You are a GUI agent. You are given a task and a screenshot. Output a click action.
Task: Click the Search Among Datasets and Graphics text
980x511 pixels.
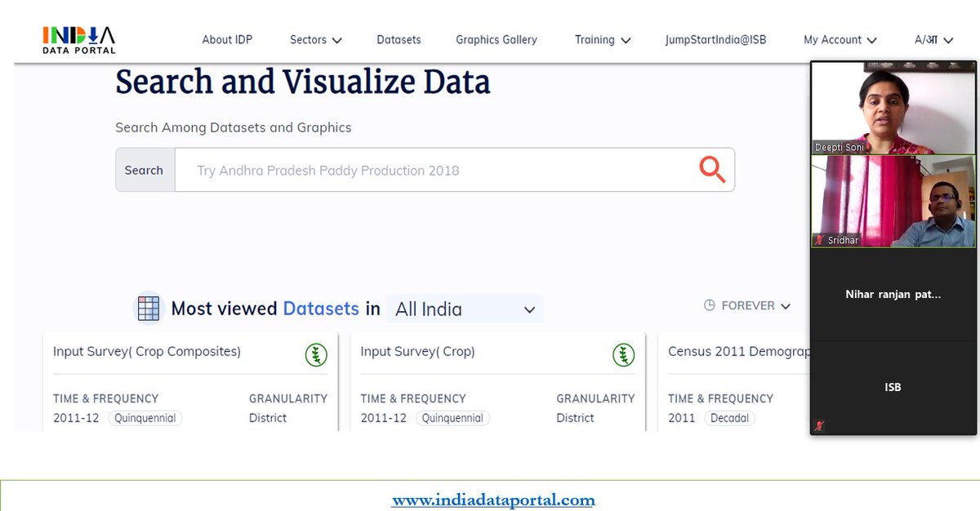(x=234, y=127)
